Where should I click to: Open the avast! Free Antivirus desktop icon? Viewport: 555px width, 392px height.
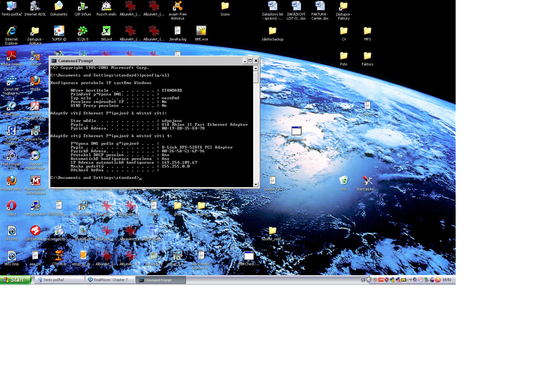(x=178, y=6)
